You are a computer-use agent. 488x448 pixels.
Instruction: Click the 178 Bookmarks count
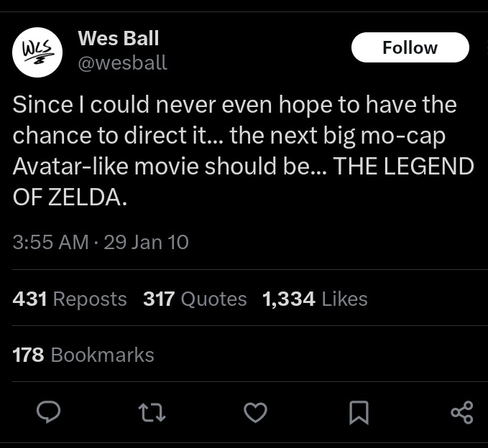point(83,355)
